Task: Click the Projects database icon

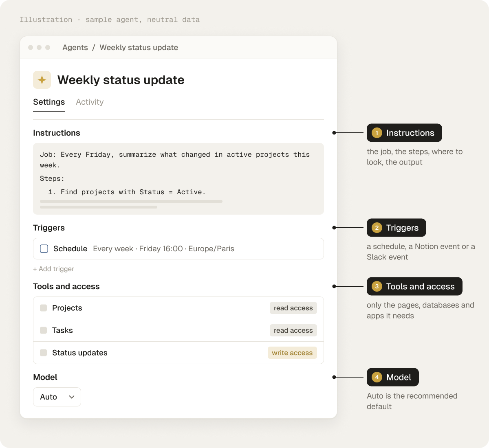Action: (x=43, y=308)
